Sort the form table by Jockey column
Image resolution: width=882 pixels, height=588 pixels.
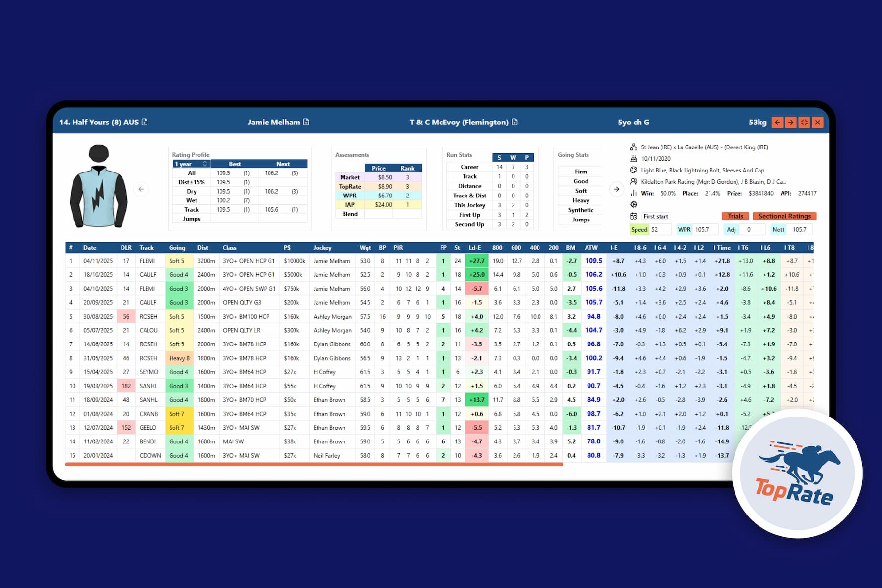click(x=322, y=248)
